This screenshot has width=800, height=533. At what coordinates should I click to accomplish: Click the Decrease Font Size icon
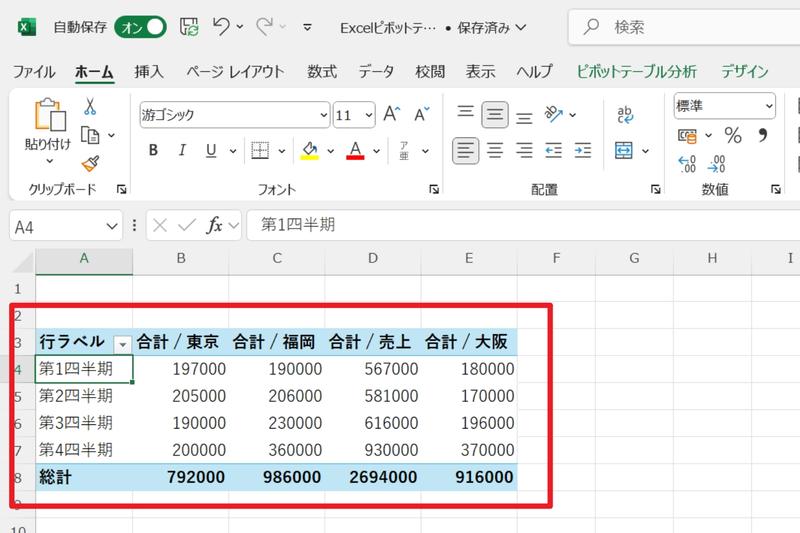(422, 114)
